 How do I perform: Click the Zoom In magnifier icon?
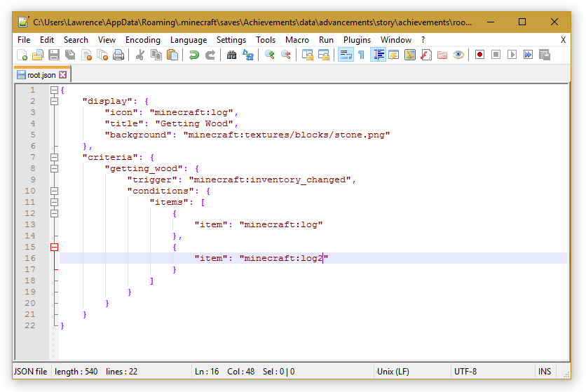point(269,55)
